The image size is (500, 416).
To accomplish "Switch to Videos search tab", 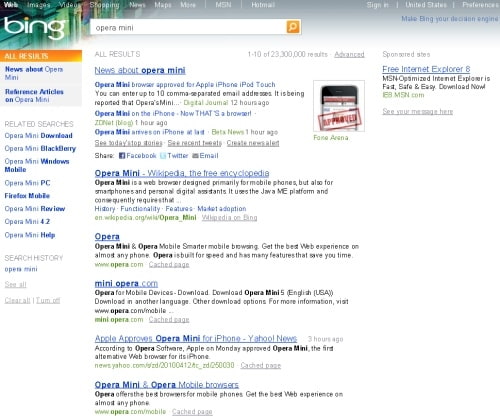I will tap(70, 5).
